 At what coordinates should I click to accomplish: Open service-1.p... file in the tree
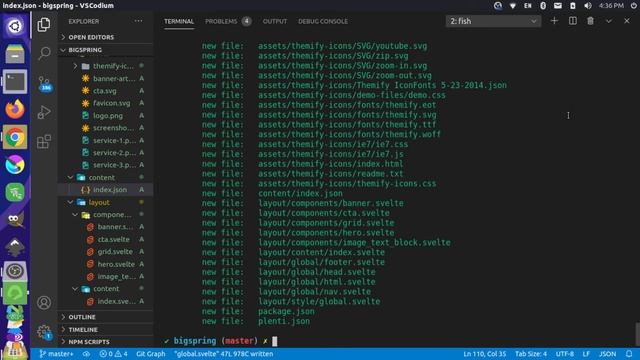[x=106, y=140]
